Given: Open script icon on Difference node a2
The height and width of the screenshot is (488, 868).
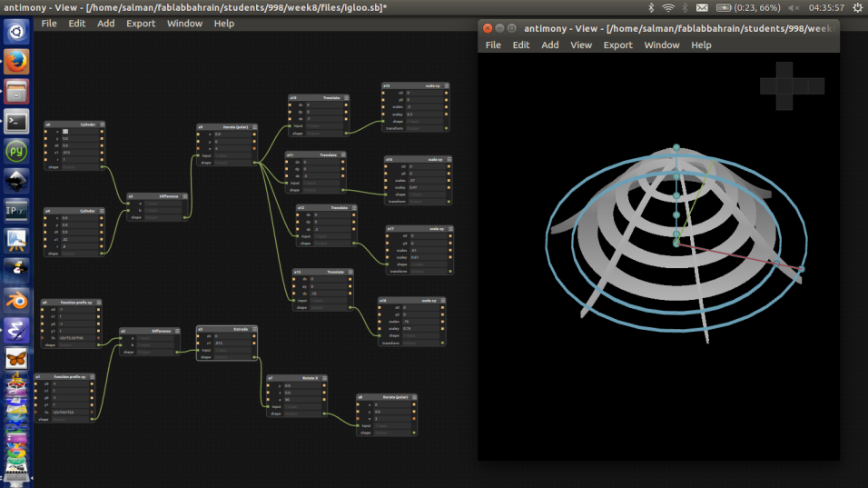Looking at the screenshot, I should pyautogui.click(x=177, y=331).
